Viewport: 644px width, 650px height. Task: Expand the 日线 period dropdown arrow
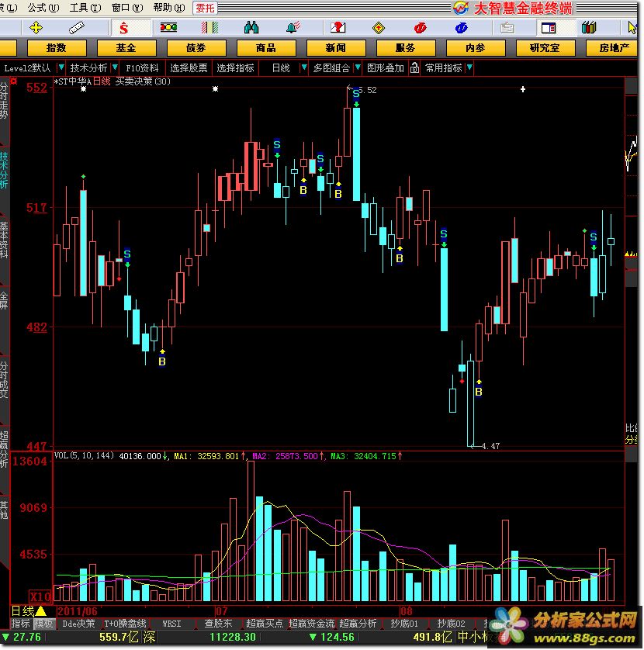coord(304,67)
